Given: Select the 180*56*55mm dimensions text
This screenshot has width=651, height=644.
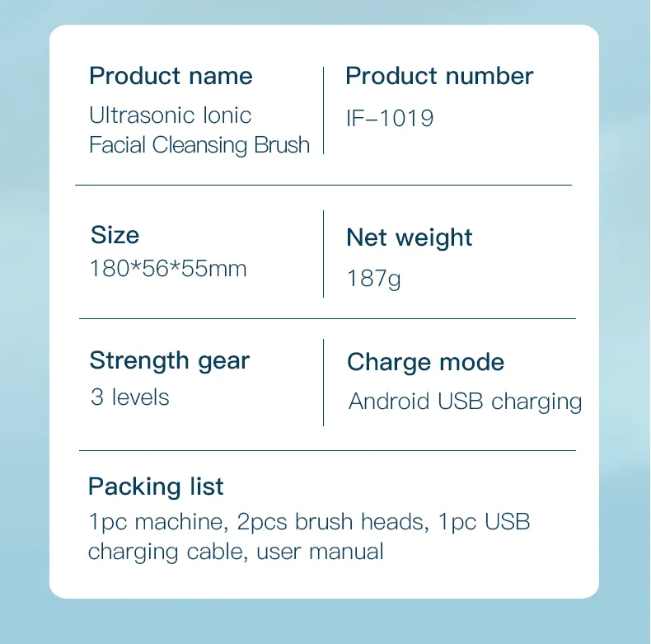Looking at the screenshot, I should coord(168,269).
